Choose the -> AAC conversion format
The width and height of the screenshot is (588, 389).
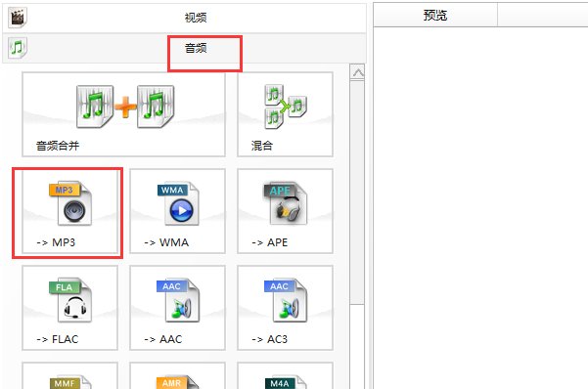(x=177, y=308)
